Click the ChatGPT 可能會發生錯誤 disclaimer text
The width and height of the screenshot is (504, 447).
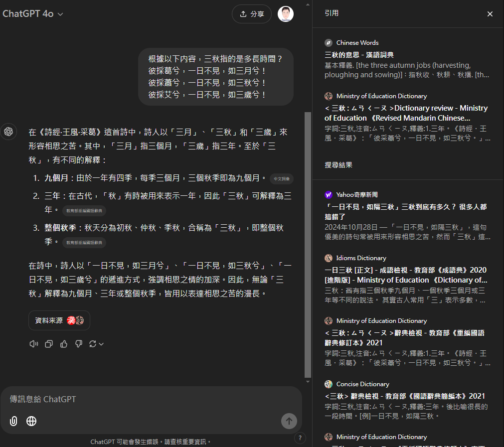click(x=151, y=442)
